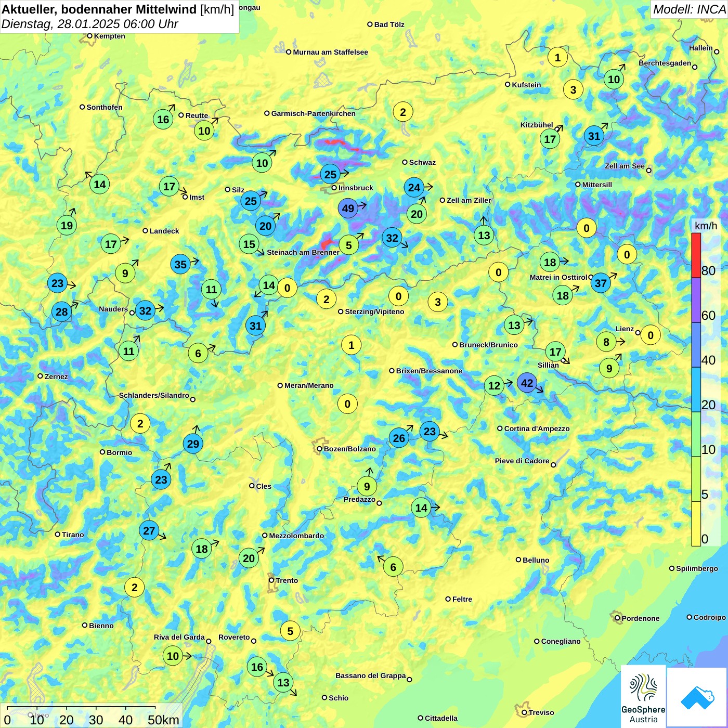Click the Bad Tölz city label
Screen dimensions: 728x728
click(x=389, y=24)
